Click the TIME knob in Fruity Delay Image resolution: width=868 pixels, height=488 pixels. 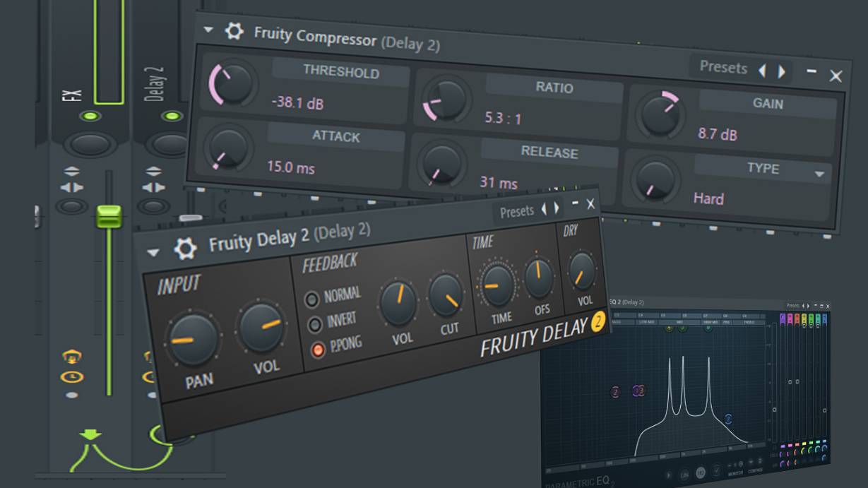[x=497, y=285]
